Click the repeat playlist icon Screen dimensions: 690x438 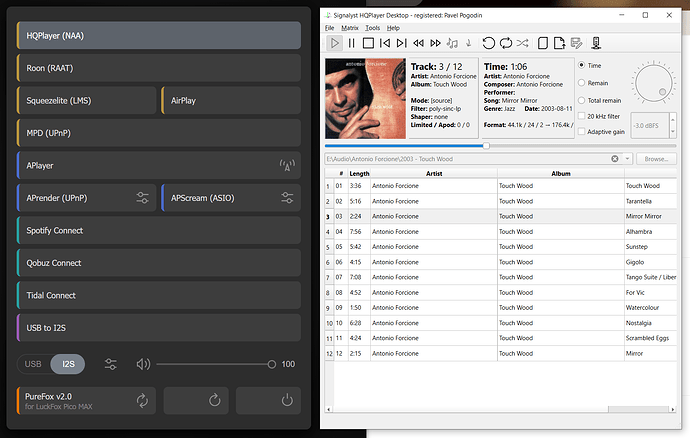tap(506, 43)
